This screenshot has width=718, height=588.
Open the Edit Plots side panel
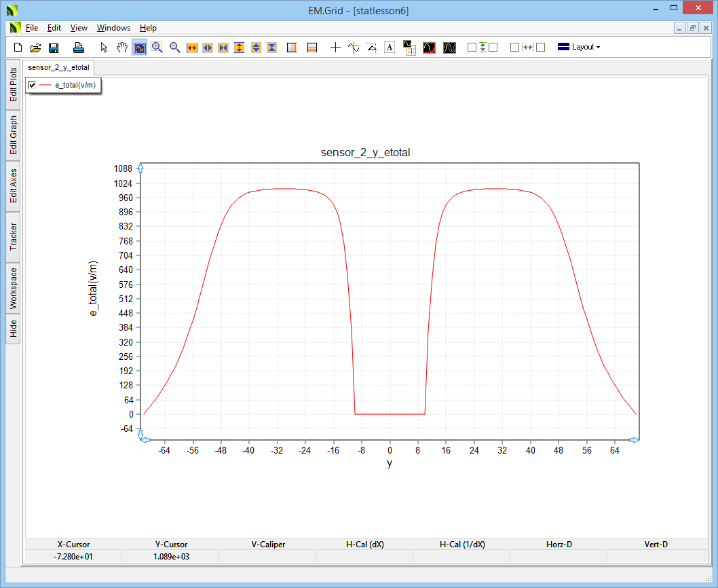(14, 84)
